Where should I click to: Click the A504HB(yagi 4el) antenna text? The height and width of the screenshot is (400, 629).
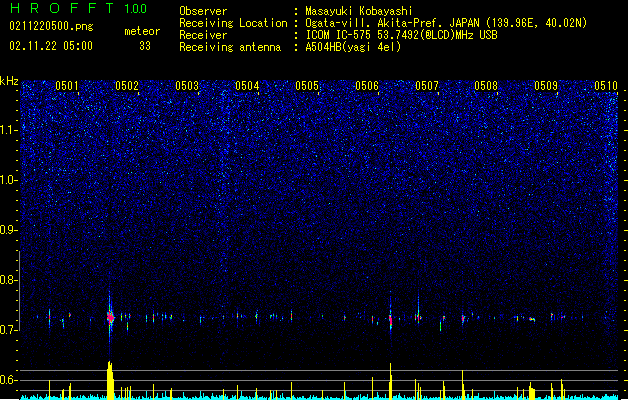click(x=353, y=47)
